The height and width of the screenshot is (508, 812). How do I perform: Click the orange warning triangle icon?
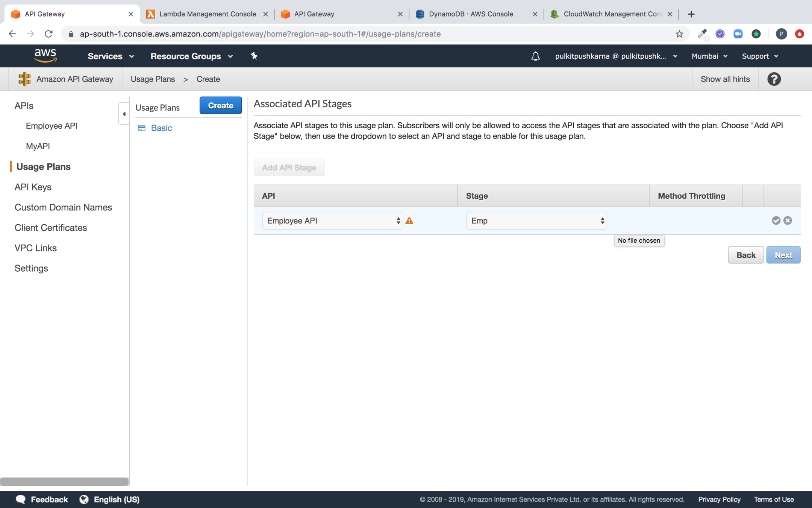tap(409, 221)
